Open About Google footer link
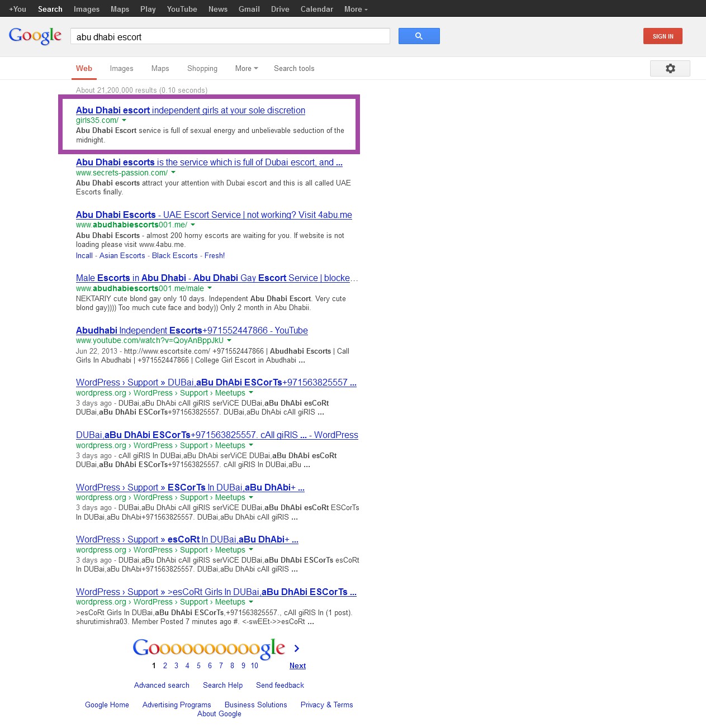Viewport: 706px width, 728px height. (x=219, y=713)
